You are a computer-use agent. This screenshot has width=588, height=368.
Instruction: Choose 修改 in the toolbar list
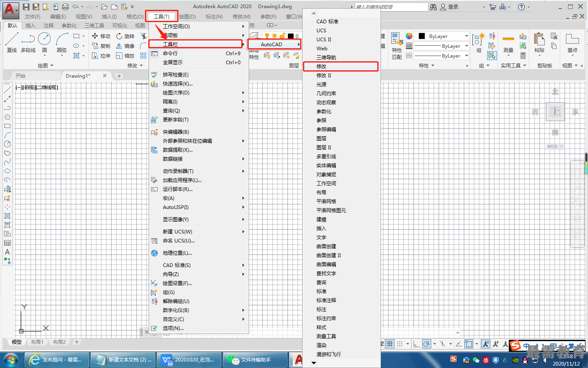pos(341,66)
